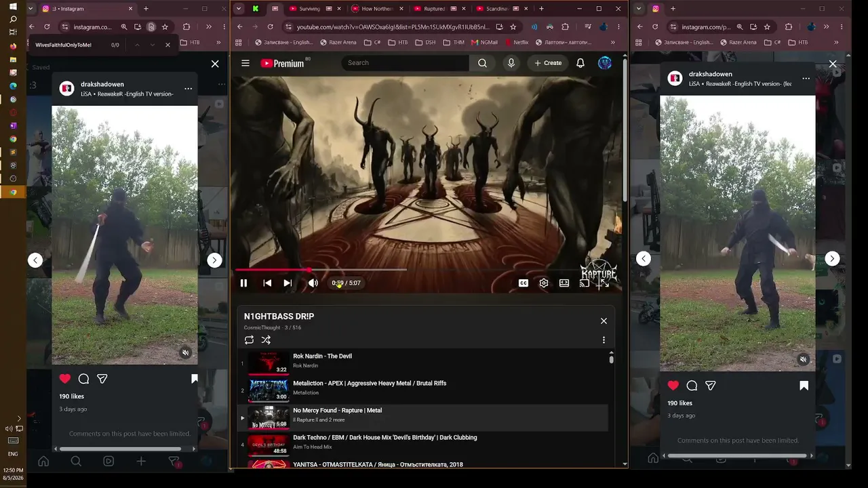868x488 pixels.
Task: Close the post in left Instagram window
Action: coord(215,64)
